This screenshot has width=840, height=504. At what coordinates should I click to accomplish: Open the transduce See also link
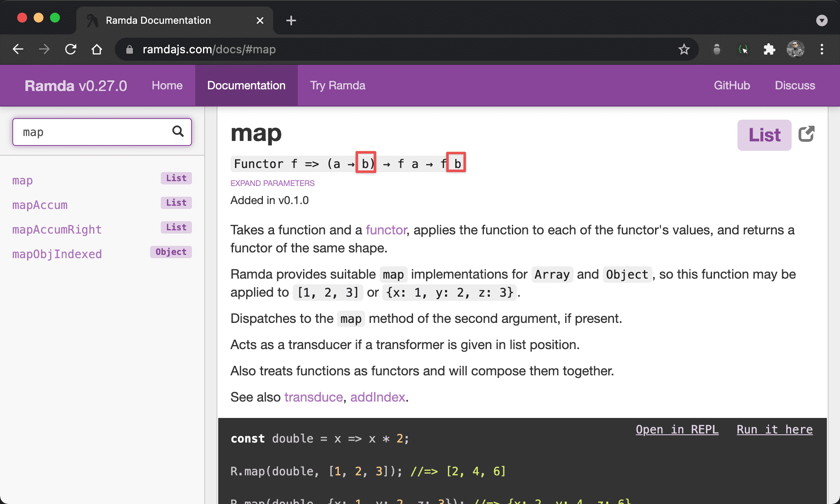pos(314,397)
